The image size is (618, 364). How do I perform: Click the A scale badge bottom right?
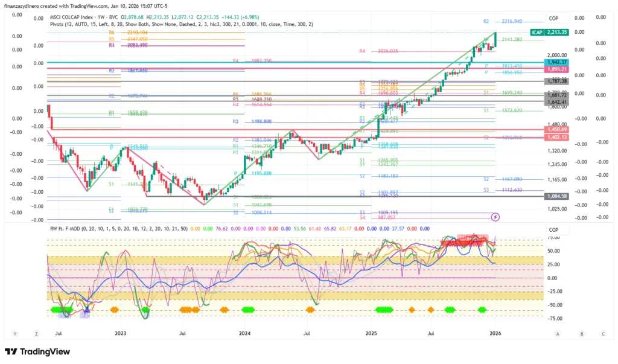[558, 333]
